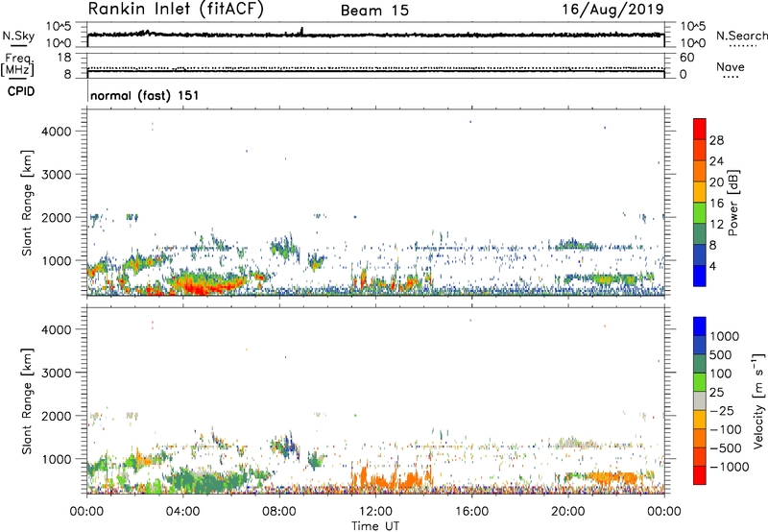Click the 'N.Search' legend label
The width and height of the screenshot is (768, 532).
click(742, 36)
